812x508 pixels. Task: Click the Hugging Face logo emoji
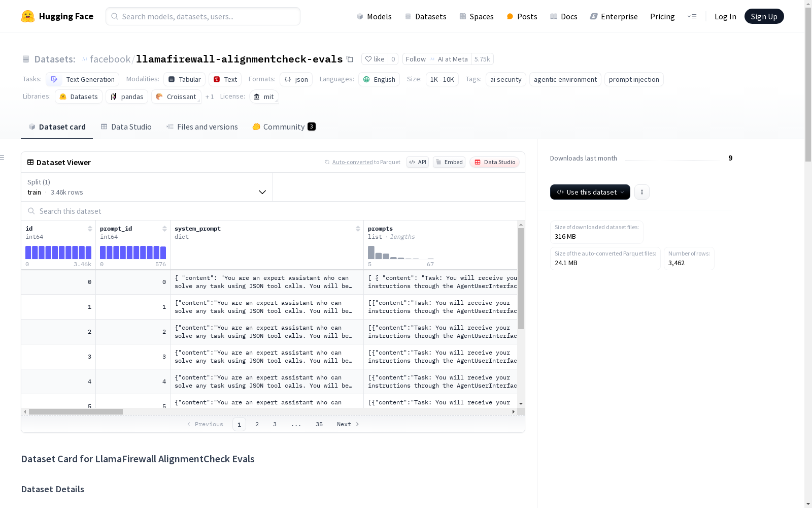tap(28, 16)
